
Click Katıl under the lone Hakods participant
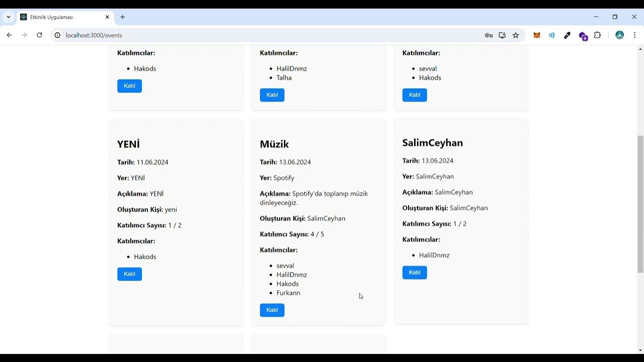[x=129, y=86]
